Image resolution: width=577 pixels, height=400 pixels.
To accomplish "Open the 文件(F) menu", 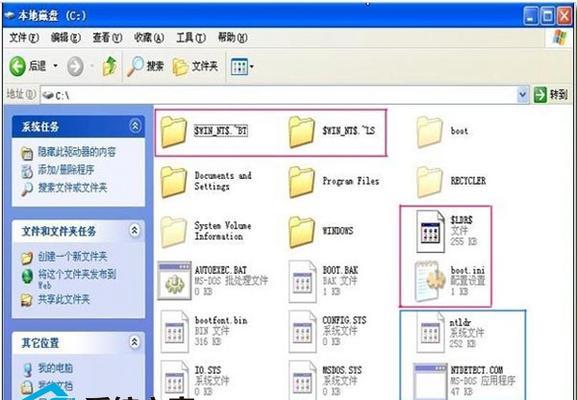I will click(x=24, y=37).
